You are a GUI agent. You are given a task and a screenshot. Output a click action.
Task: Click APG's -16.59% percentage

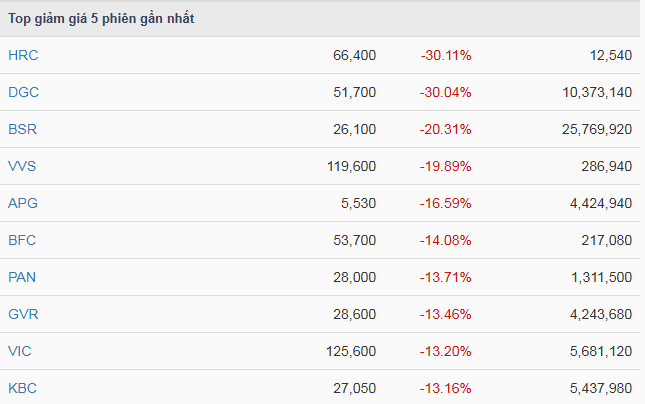point(445,203)
